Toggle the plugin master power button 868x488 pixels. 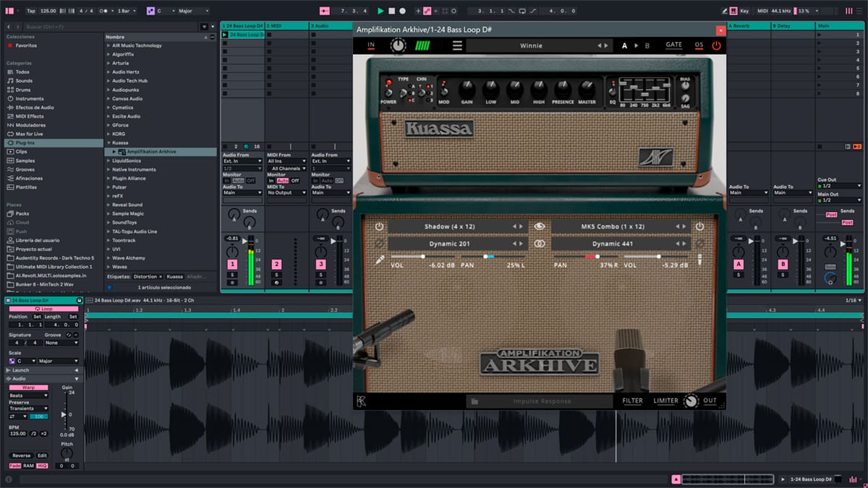(x=716, y=46)
